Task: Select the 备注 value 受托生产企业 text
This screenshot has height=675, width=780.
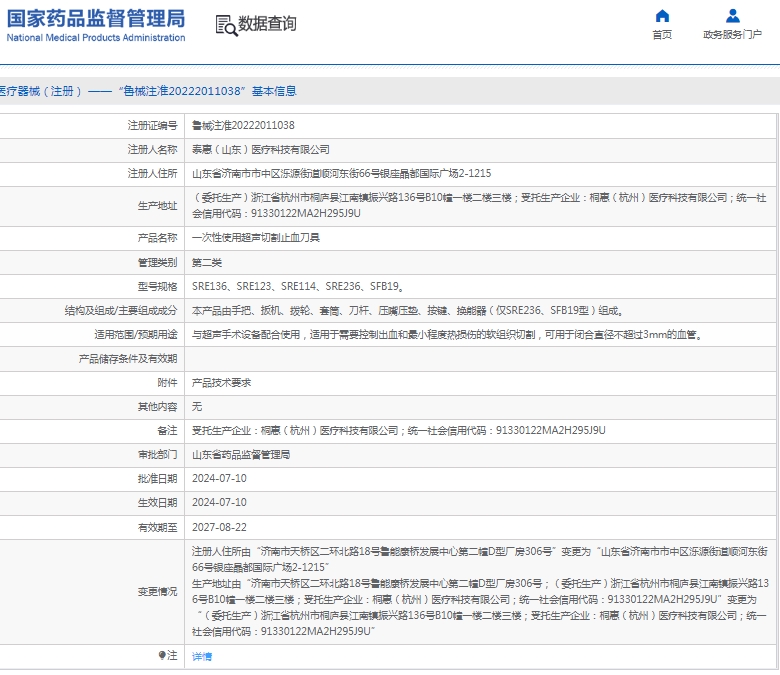Action: point(398,431)
